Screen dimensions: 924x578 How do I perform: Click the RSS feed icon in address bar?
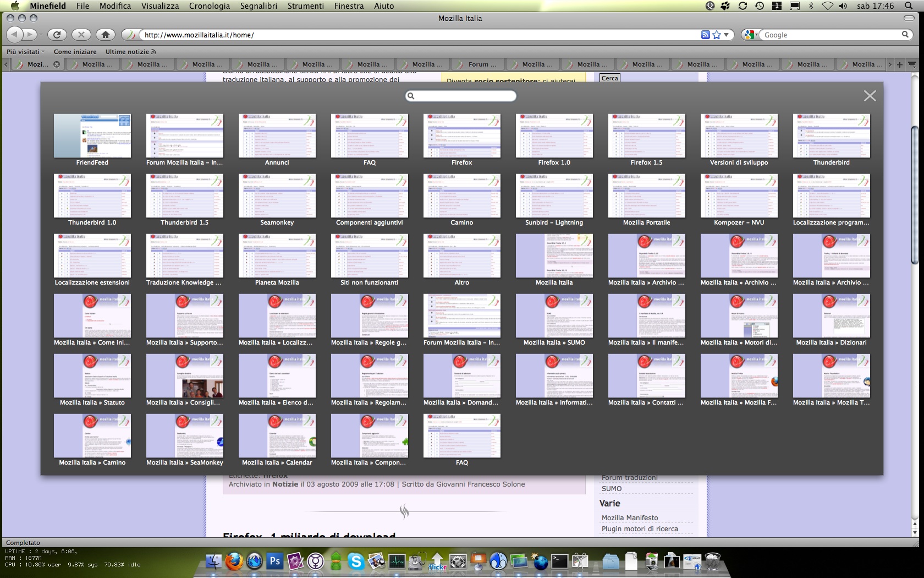coord(705,35)
